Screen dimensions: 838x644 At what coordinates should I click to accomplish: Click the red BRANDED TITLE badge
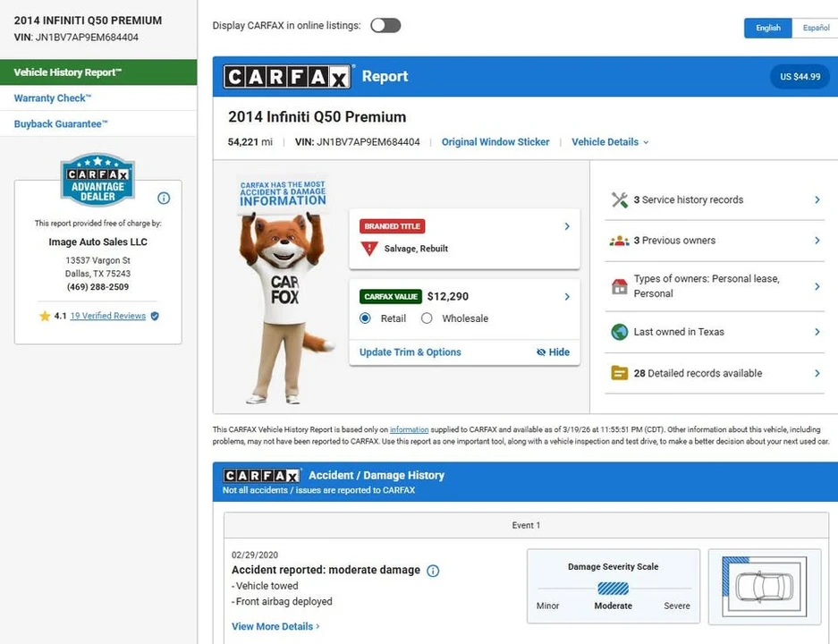393,226
